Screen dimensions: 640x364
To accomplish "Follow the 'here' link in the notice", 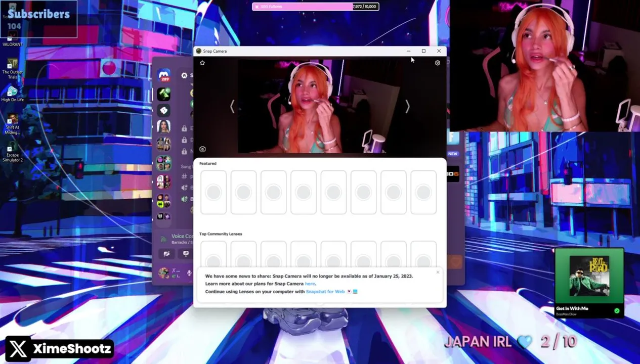I will (310, 284).
